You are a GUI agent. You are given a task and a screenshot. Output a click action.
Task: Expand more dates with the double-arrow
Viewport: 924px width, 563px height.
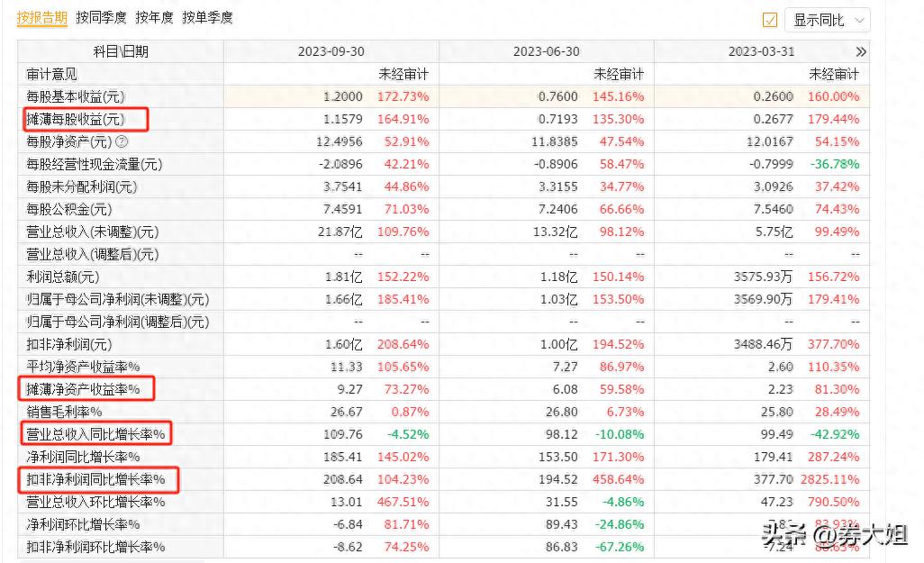pos(861,52)
